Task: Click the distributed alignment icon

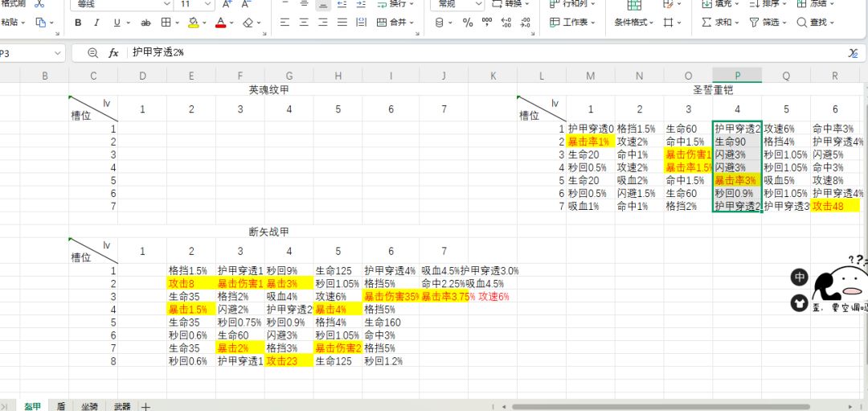Action: [x=361, y=23]
